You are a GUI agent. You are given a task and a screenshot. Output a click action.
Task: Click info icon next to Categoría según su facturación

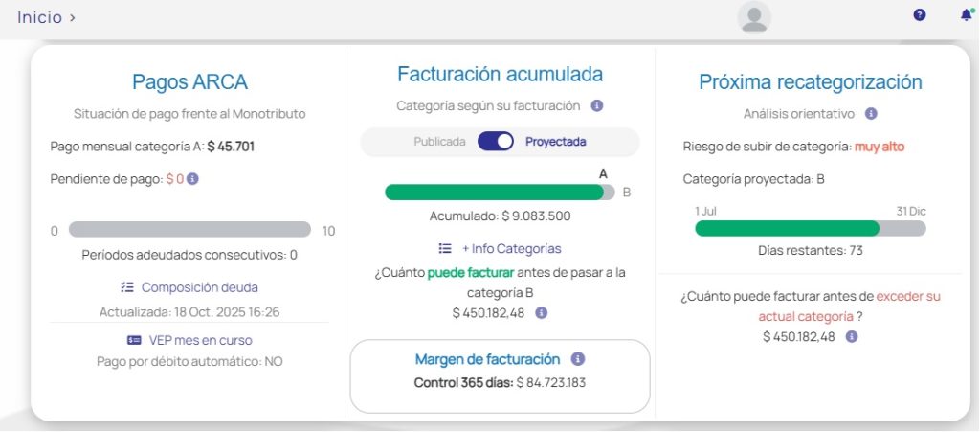(596, 106)
